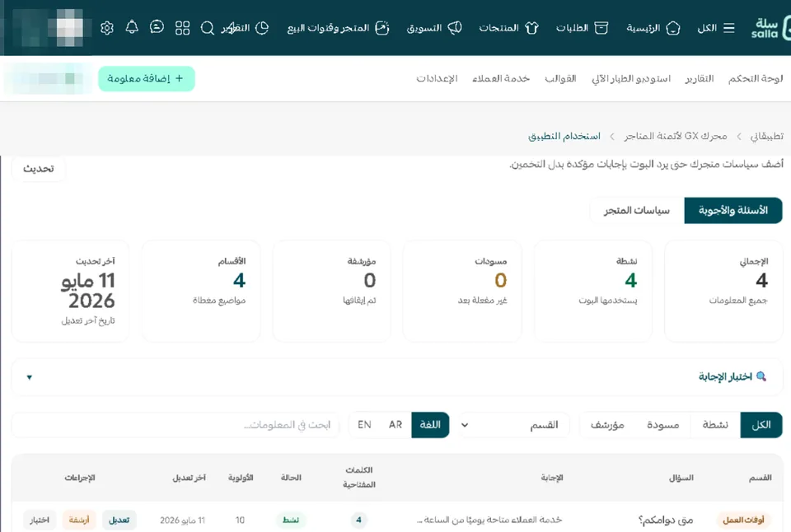791x532 pixels.
Task: Click the products t-shirt icon
Action: point(531,28)
